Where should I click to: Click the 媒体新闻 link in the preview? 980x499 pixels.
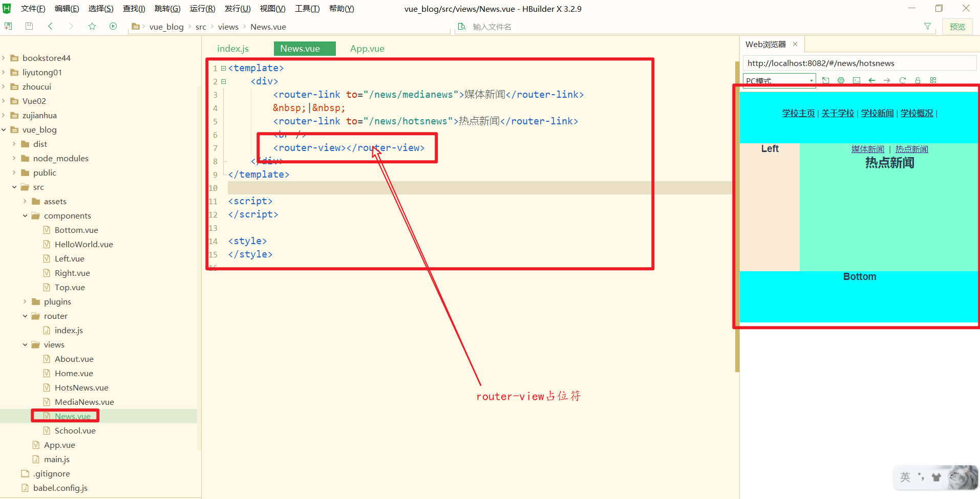click(x=867, y=149)
